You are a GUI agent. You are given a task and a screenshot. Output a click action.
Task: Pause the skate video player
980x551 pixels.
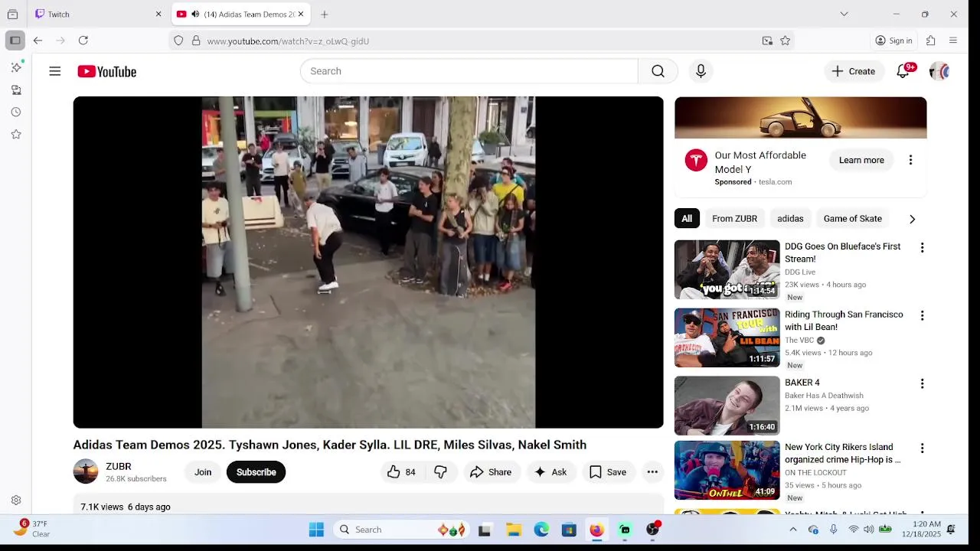(x=368, y=262)
